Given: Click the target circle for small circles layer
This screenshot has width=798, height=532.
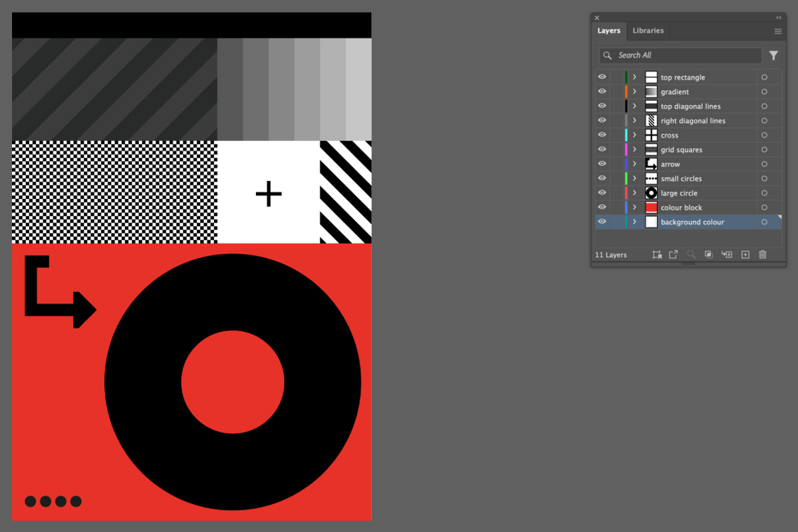Looking at the screenshot, I should pos(764,178).
